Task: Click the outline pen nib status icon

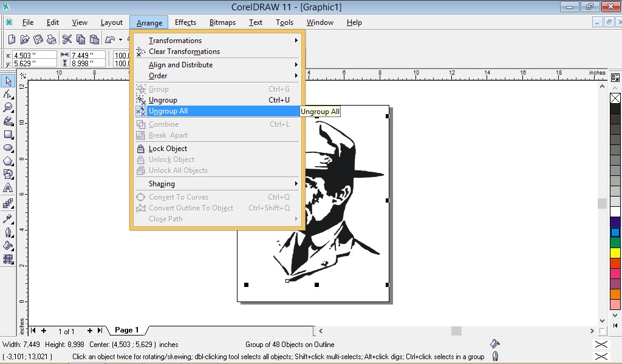Action: 495,356
